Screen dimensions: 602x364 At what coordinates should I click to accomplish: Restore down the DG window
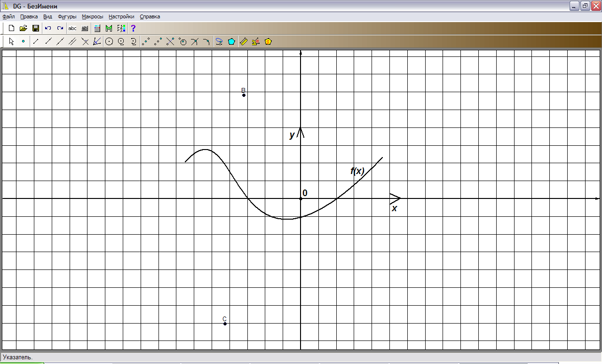tap(585, 6)
